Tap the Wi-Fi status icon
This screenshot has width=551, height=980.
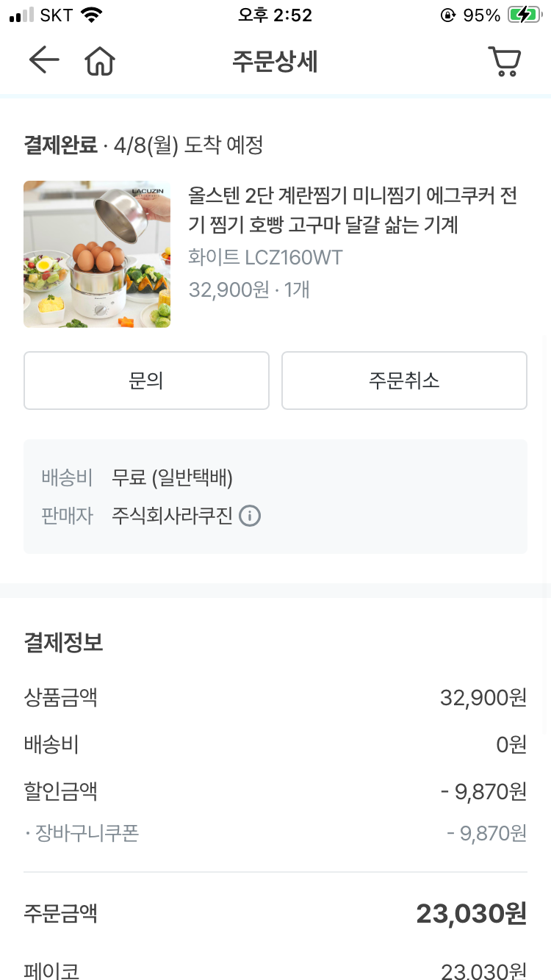pyautogui.click(x=92, y=15)
